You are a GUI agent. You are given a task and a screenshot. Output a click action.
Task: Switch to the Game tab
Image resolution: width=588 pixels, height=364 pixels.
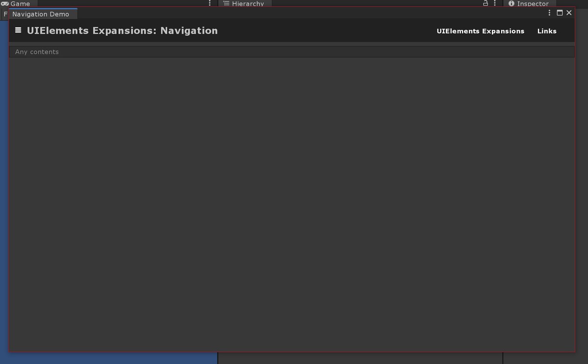[x=19, y=3]
